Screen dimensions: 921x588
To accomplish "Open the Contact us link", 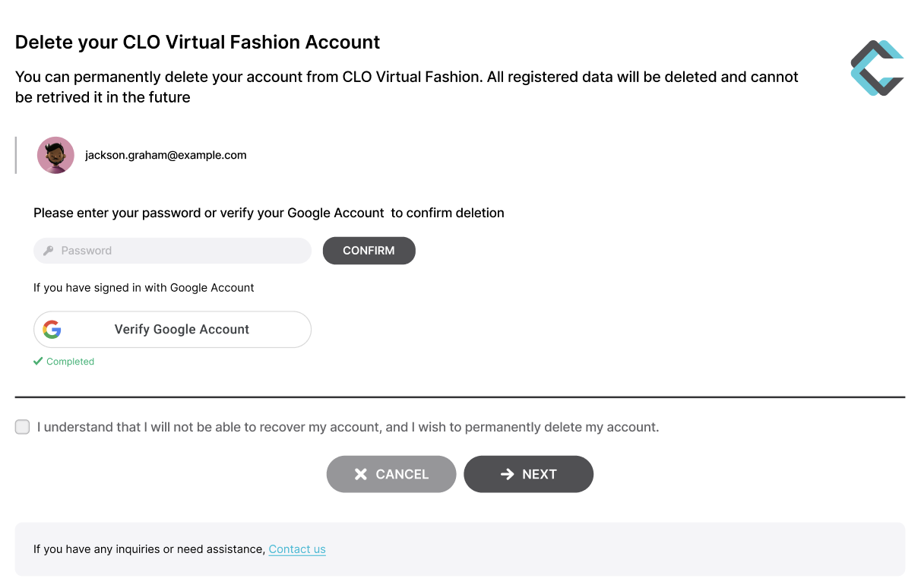I will [297, 549].
